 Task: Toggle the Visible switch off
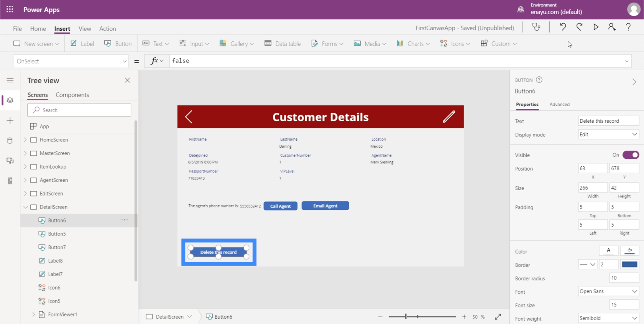pos(631,155)
